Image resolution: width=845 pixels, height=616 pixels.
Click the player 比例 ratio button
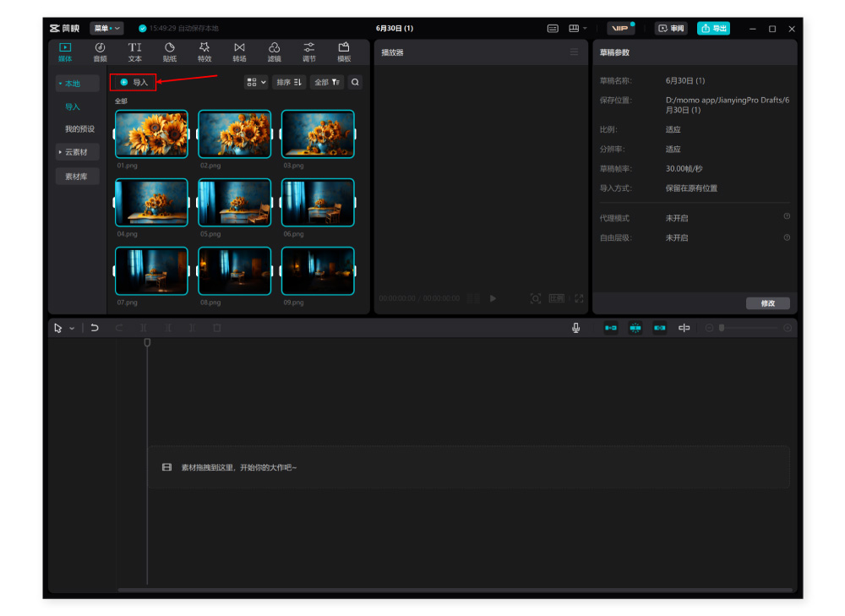coord(557,298)
